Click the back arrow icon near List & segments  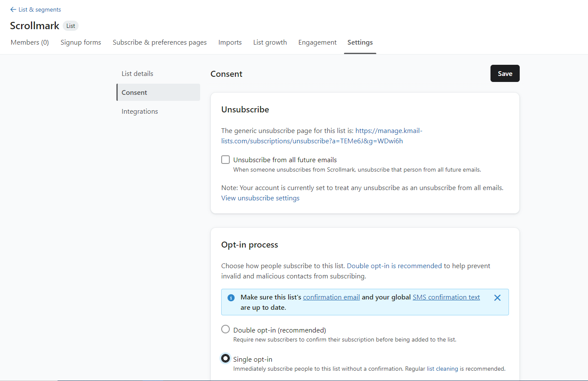[13, 9]
